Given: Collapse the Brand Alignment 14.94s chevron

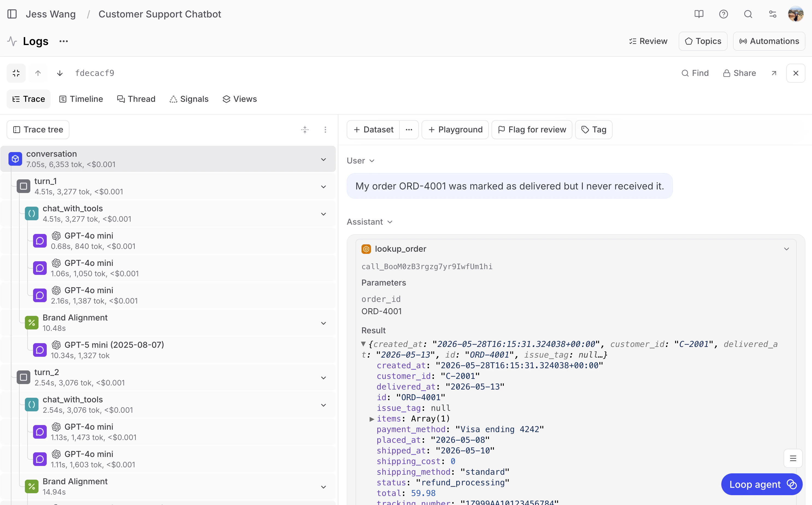Looking at the screenshot, I should [323, 487].
